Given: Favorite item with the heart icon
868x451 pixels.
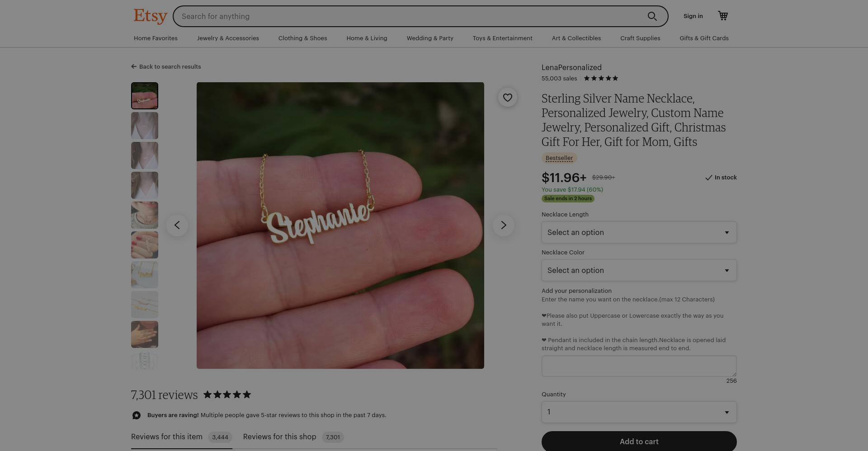Looking at the screenshot, I should [508, 97].
